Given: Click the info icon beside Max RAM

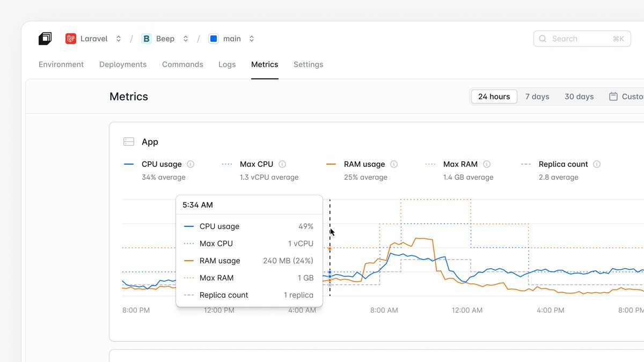Looking at the screenshot, I should click(487, 164).
